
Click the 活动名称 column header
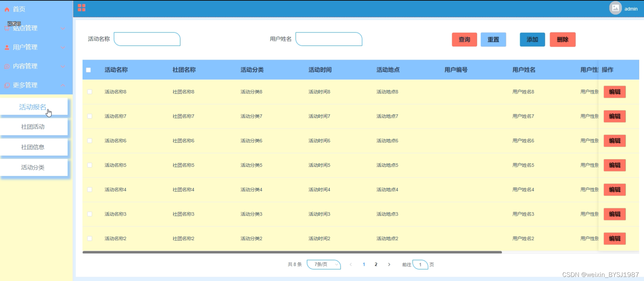(116, 70)
